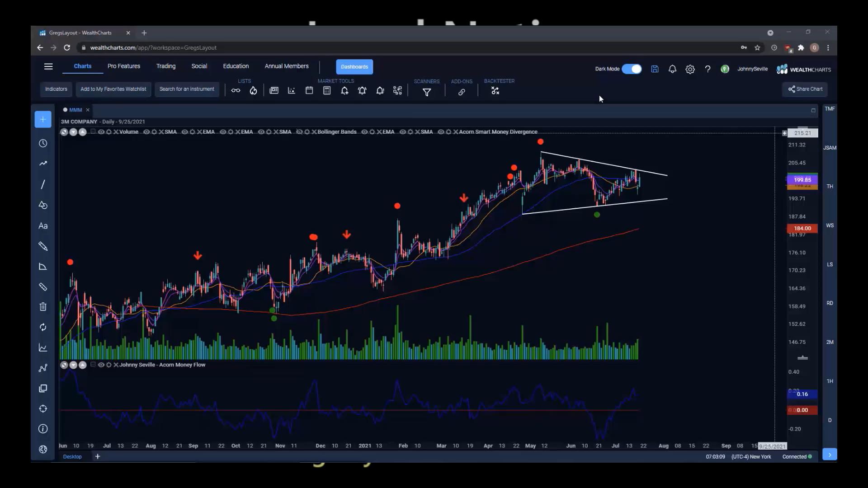Viewport: 868px width, 488px height.
Task: Click the ringing alerts bell icon
Action: click(x=362, y=91)
